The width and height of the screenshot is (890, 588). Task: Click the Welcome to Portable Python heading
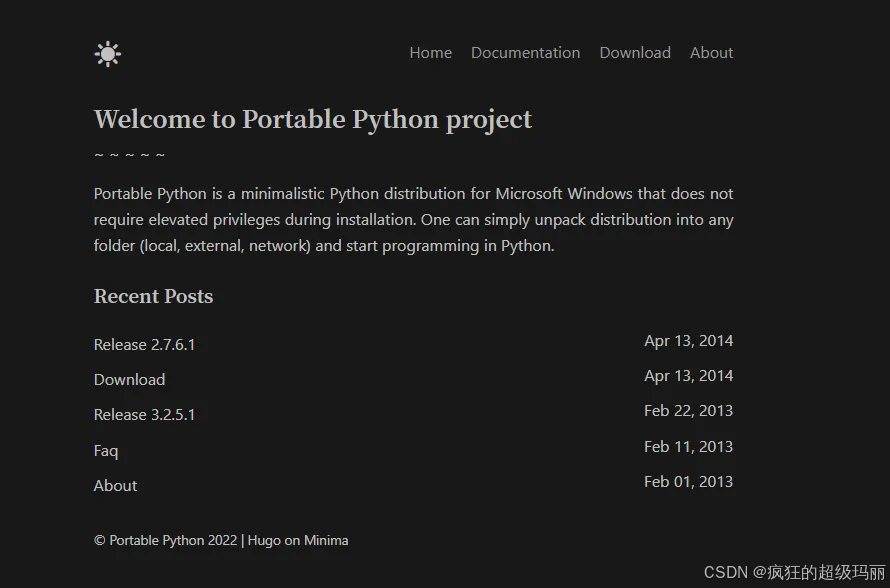312,120
